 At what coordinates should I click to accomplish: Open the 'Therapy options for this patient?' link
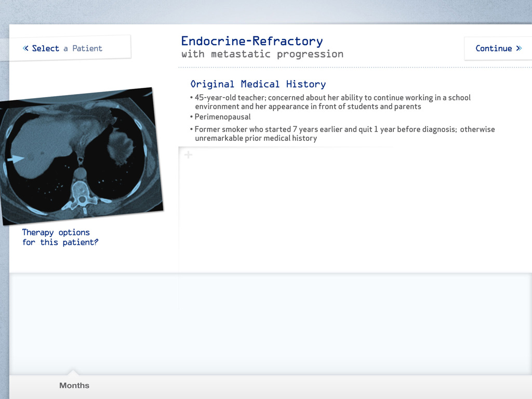[x=60, y=237]
